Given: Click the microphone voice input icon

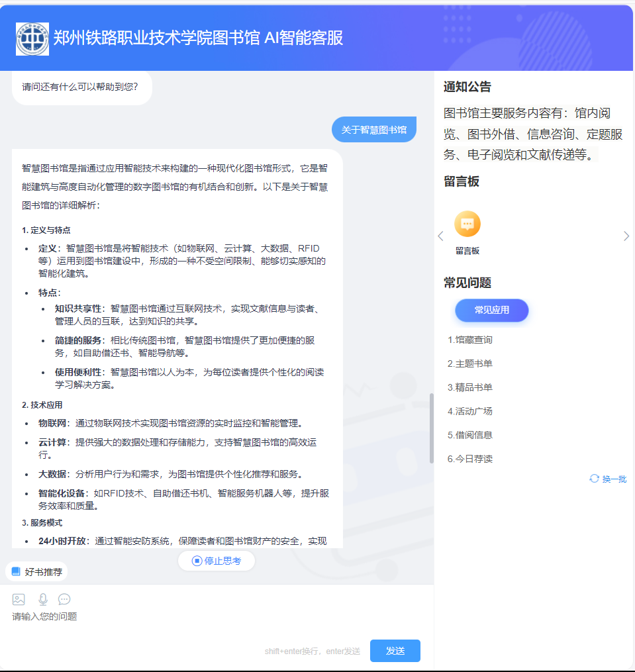Looking at the screenshot, I should [43, 599].
